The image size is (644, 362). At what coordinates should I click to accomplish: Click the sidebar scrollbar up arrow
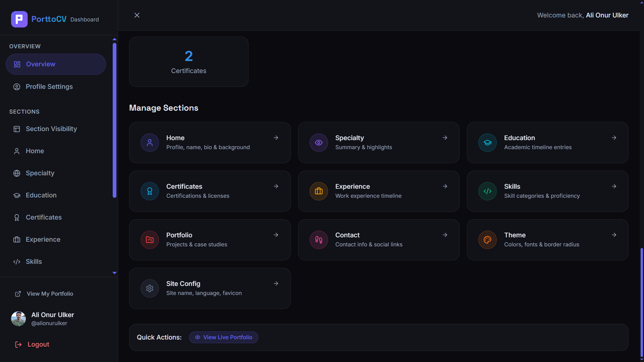114,39
